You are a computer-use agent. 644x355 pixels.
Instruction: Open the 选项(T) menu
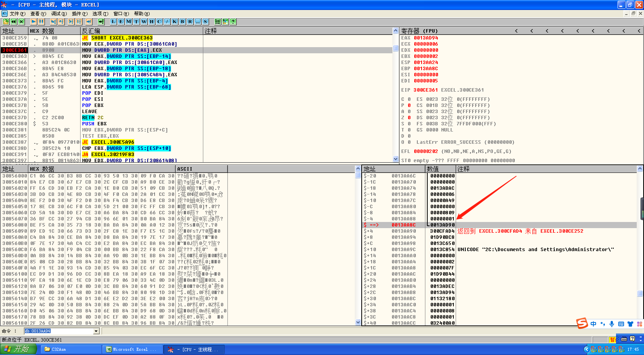pos(100,14)
